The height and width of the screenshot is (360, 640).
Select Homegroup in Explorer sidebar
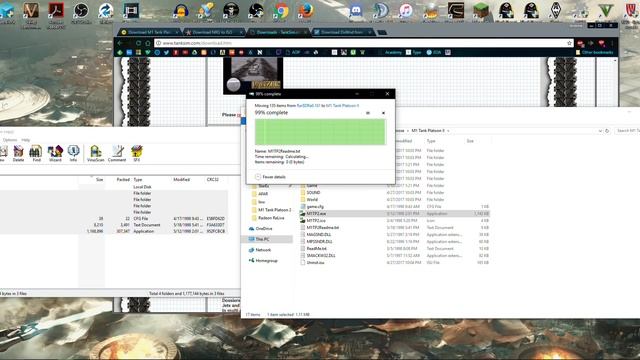click(x=263, y=260)
